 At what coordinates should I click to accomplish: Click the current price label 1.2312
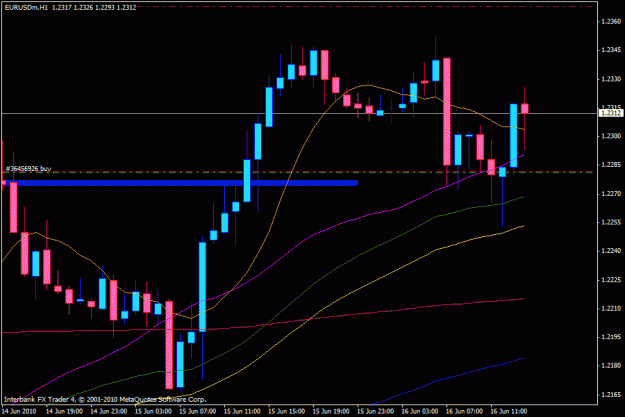click(611, 113)
